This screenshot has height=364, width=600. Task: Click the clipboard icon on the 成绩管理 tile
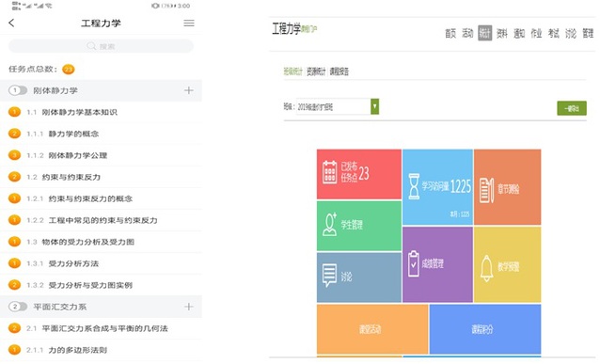coord(413,263)
